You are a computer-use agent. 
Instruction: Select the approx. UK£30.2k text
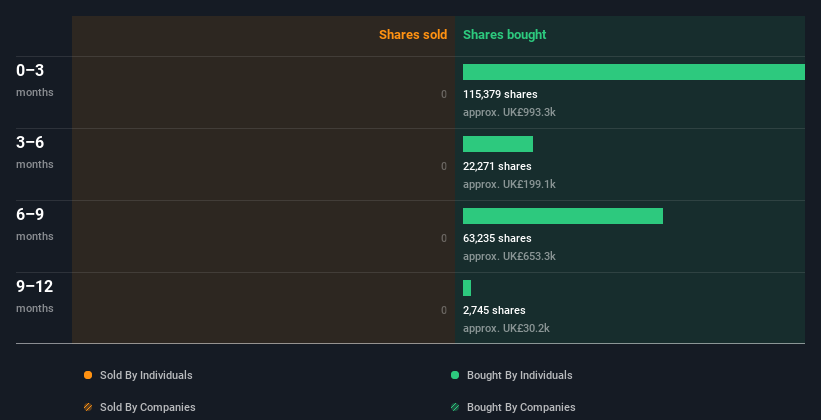[506, 328]
